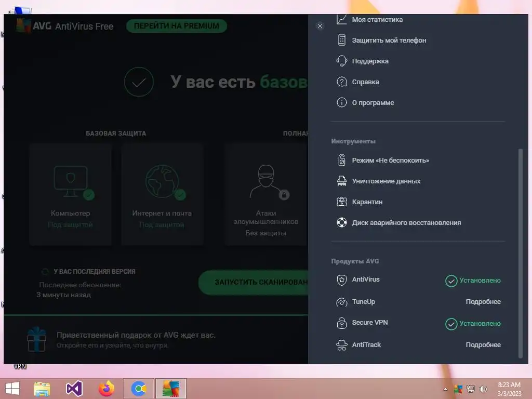
Task: Click Подробнее link next to TuneUp
Action: tap(483, 302)
